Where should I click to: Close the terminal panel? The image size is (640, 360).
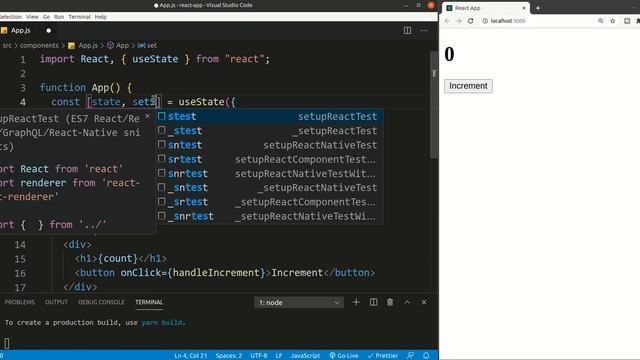pos(424,302)
